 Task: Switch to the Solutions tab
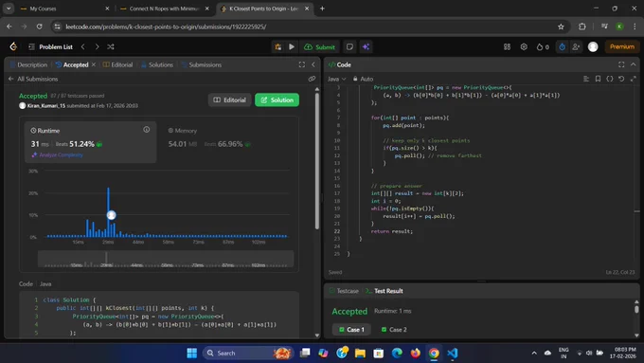157,64
